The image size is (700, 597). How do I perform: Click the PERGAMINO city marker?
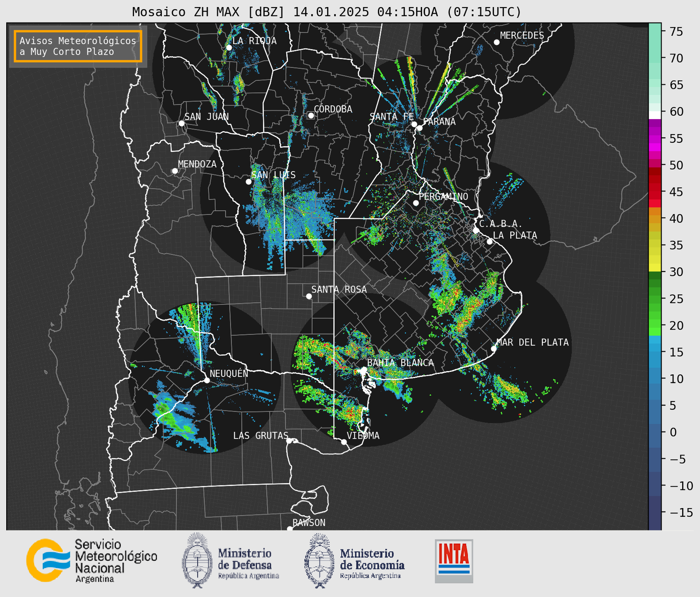point(416,203)
